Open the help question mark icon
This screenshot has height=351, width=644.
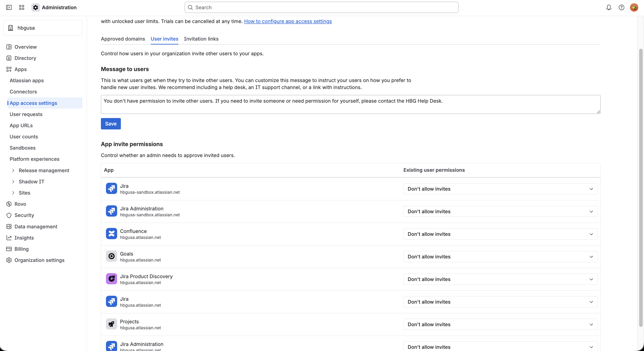tap(621, 7)
